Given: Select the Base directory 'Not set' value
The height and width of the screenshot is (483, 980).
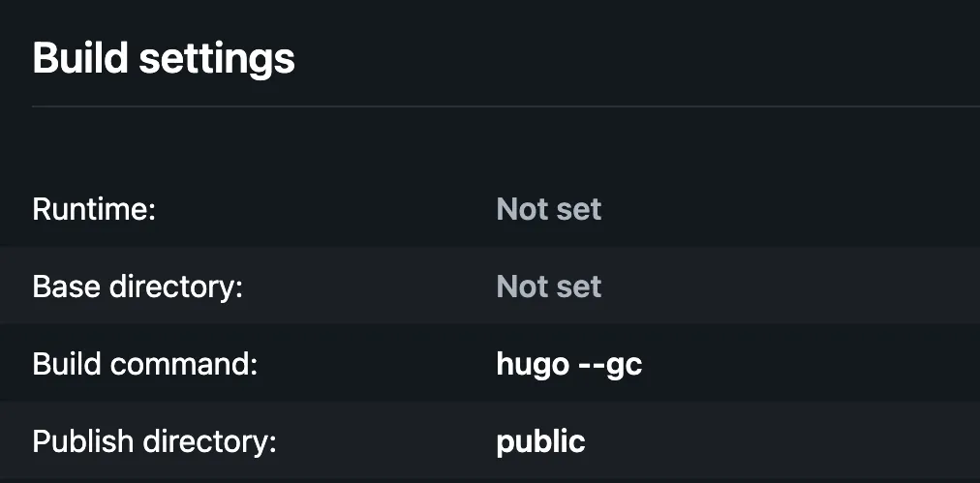Looking at the screenshot, I should [x=548, y=287].
